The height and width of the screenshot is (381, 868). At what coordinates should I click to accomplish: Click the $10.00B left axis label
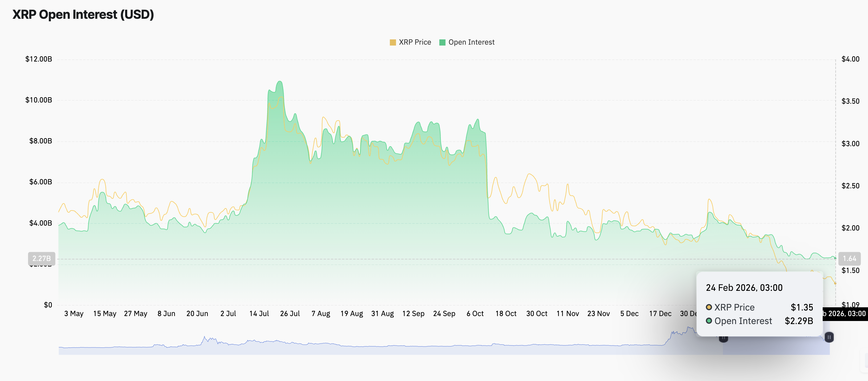39,100
